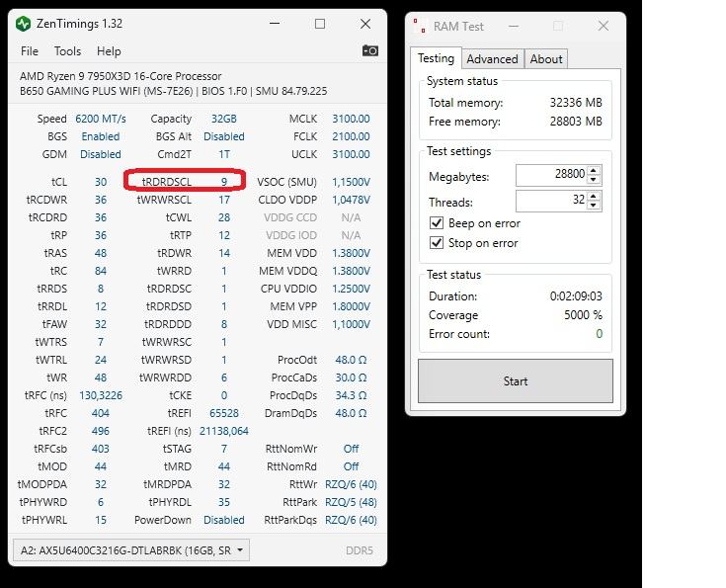Click the Error count value 0
726x588 pixels.
(x=600, y=334)
